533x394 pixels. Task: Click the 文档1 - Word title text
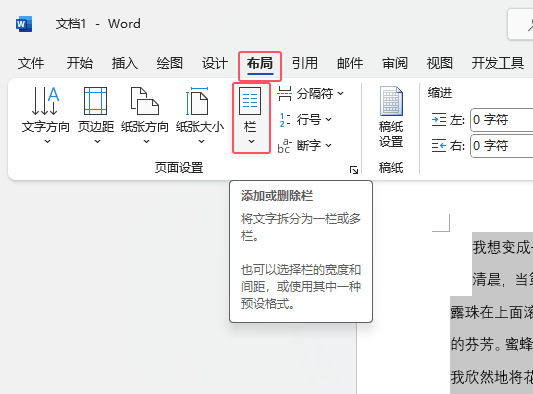[x=98, y=24]
